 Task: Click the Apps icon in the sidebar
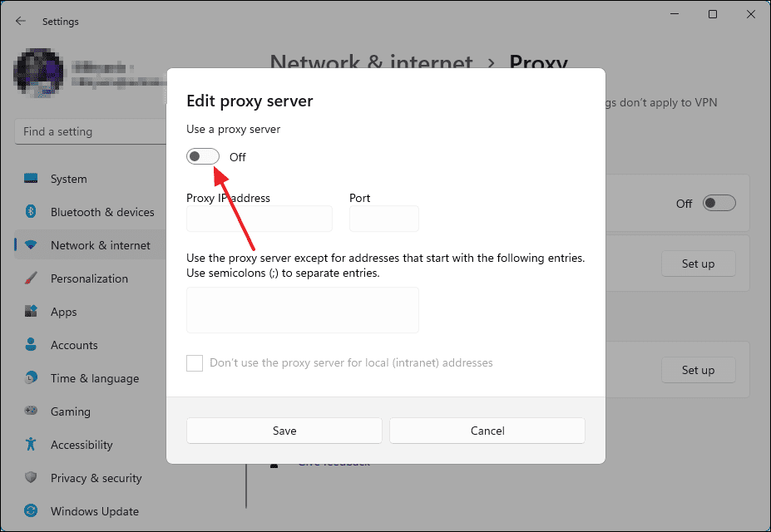click(x=31, y=312)
